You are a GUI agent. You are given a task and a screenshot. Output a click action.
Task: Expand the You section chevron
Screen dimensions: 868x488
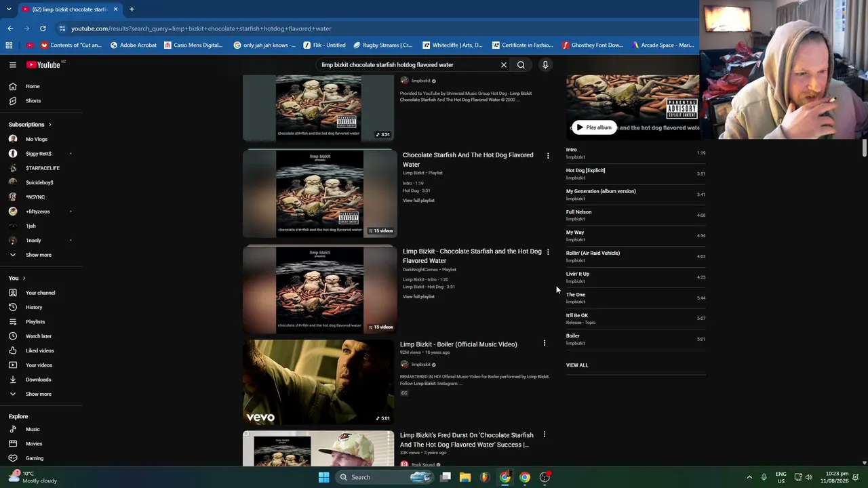tap(24, 278)
